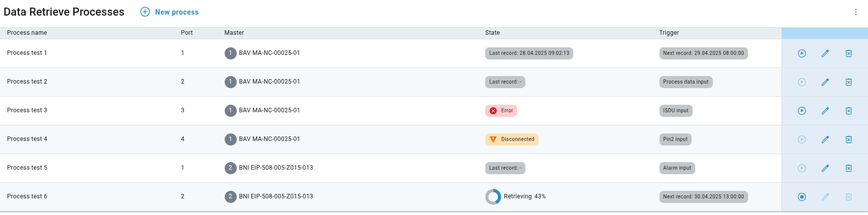Click the Error status badge

501,111
